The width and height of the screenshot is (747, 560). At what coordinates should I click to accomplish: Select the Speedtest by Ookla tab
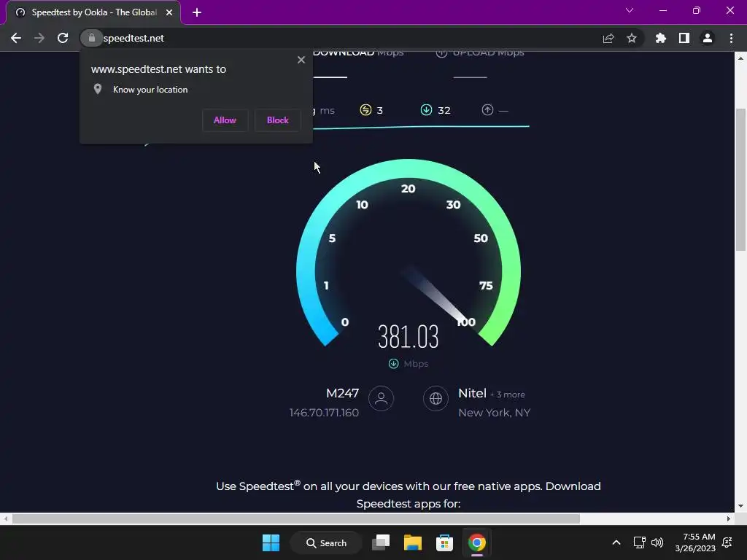coord(94,12)
